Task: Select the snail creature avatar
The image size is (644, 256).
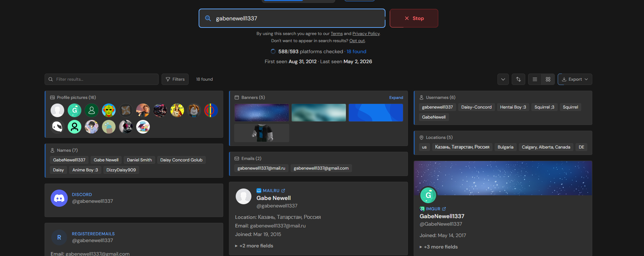Action: (109, 127)
